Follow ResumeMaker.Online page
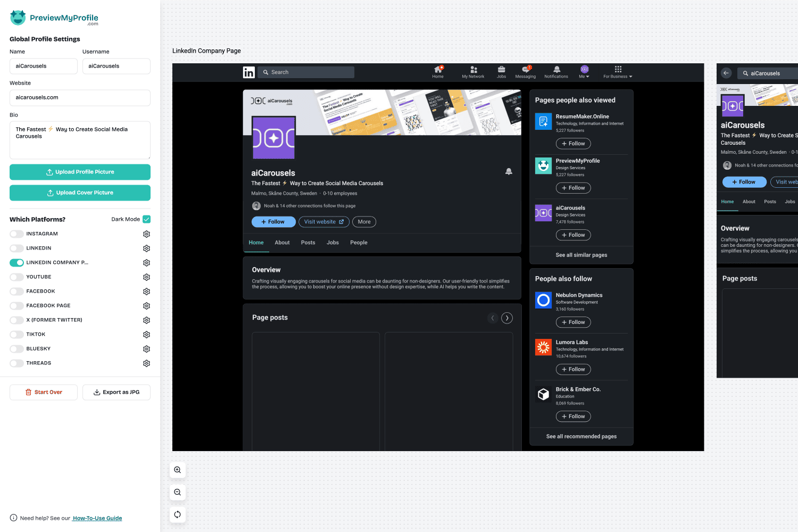 coord(573,144)
